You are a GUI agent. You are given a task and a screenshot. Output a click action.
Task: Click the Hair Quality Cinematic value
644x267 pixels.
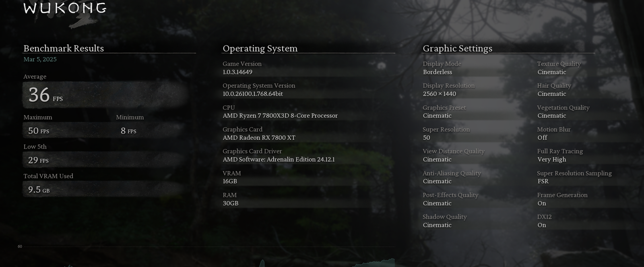552,94
